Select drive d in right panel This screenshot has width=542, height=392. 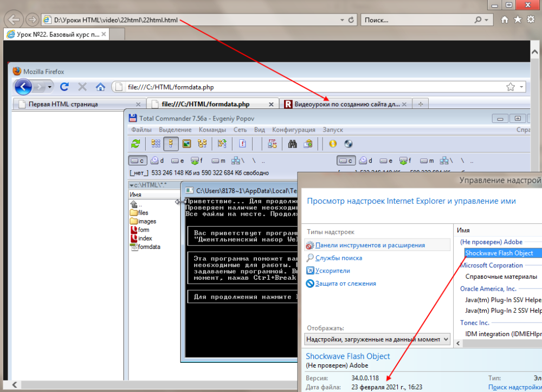(x=366, y=160)
